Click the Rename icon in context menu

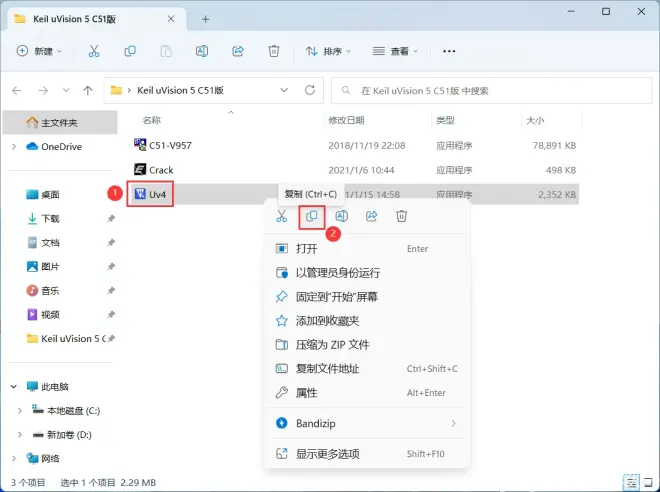point(341,216)
